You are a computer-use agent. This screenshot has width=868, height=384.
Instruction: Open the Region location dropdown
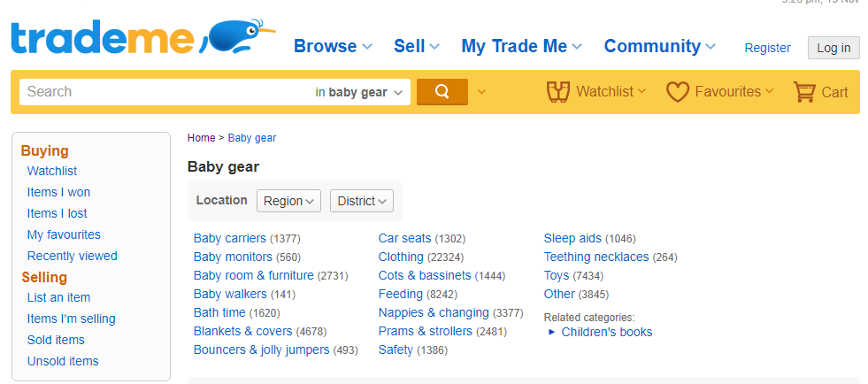289,201
